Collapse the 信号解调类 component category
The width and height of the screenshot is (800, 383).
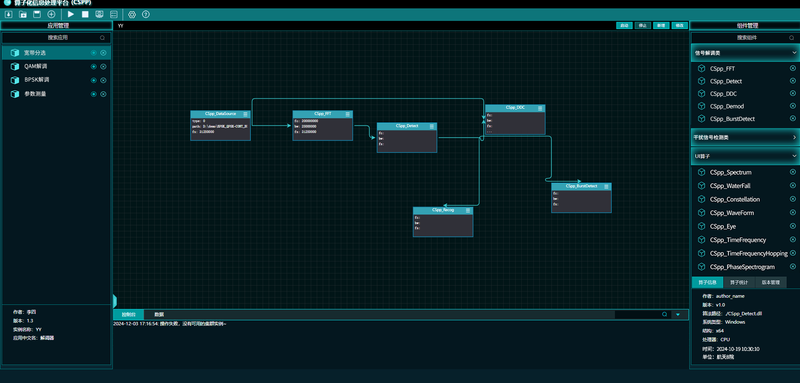point(794,53)
